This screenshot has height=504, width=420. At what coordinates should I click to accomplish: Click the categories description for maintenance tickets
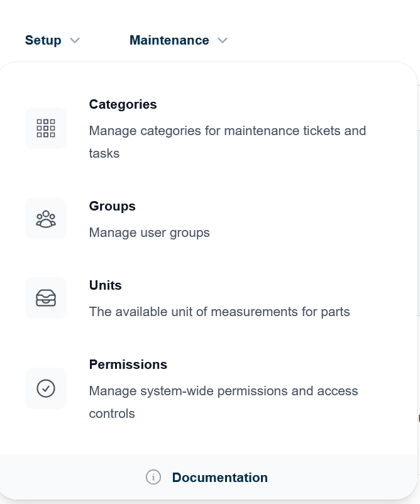(x=228, y=131)
